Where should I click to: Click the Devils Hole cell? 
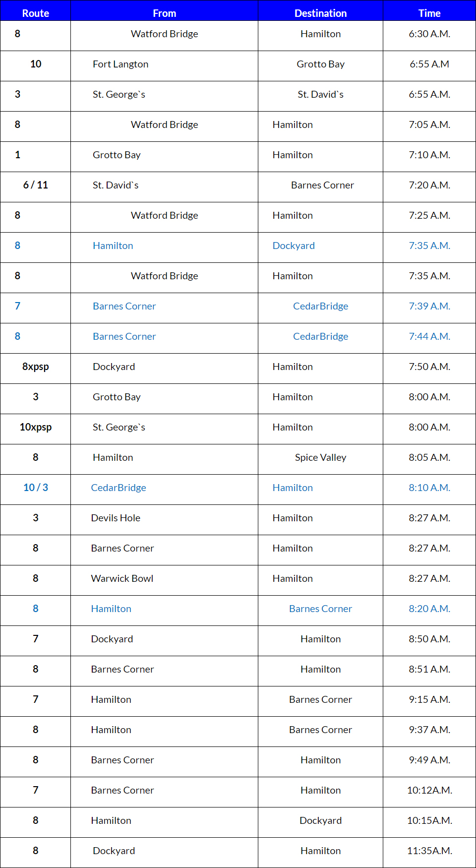pos(116,518)
